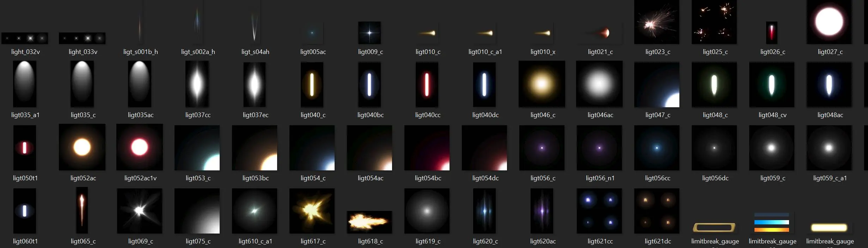Select the ligt053bc thumbnail
Screen dimensions: 868x248
[255, 148]
